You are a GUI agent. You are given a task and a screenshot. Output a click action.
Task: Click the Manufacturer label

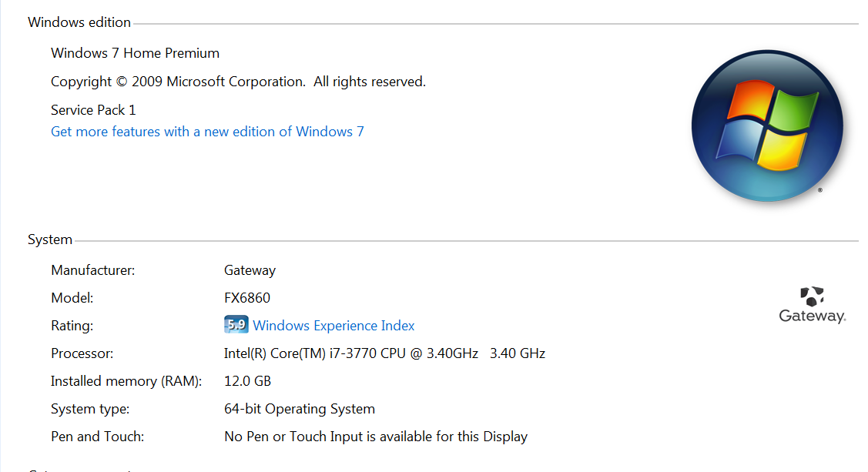[93, 270]
